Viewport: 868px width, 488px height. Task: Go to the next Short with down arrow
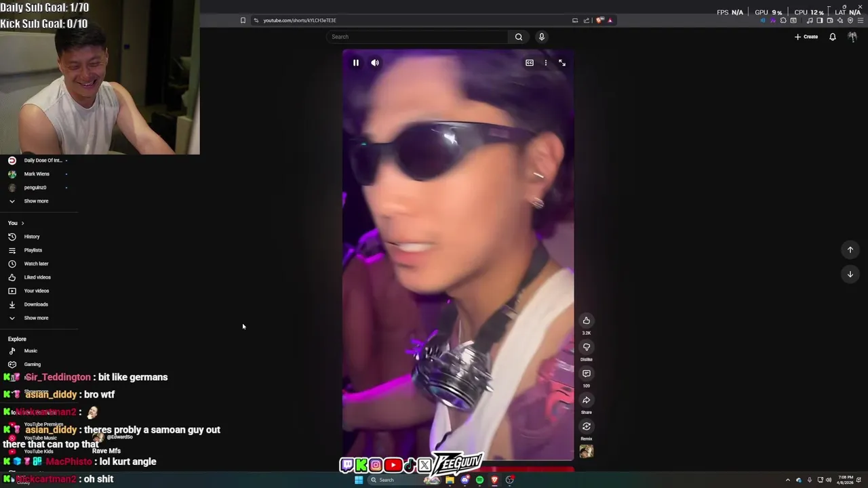[850, 274]
